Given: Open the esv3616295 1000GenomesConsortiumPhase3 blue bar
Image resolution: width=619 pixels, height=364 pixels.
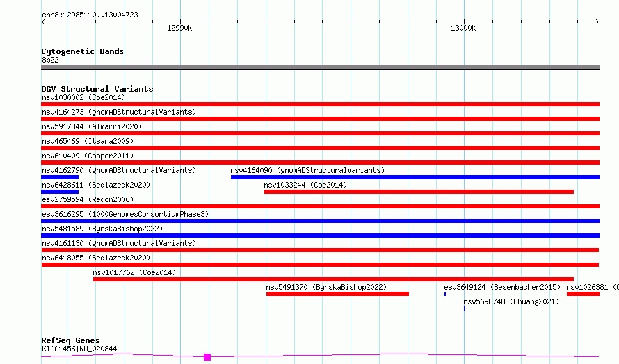Looking at the screenshot, I should pos(320,221).
